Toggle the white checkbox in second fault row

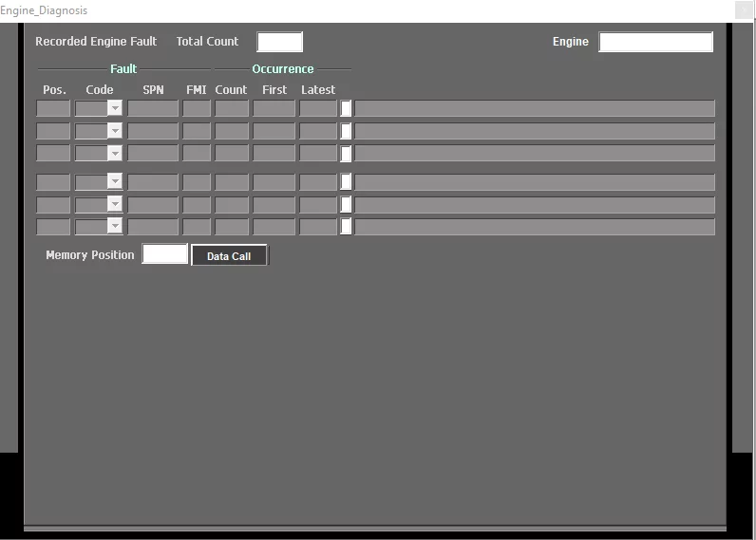(x=346, y=131)
